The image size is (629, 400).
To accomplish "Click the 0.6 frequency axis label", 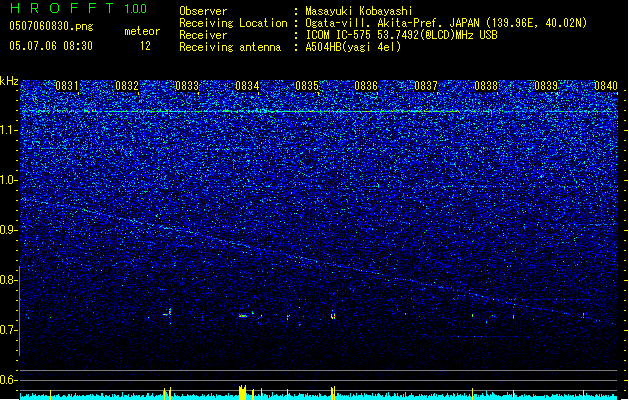I will (x=9, y=380).
